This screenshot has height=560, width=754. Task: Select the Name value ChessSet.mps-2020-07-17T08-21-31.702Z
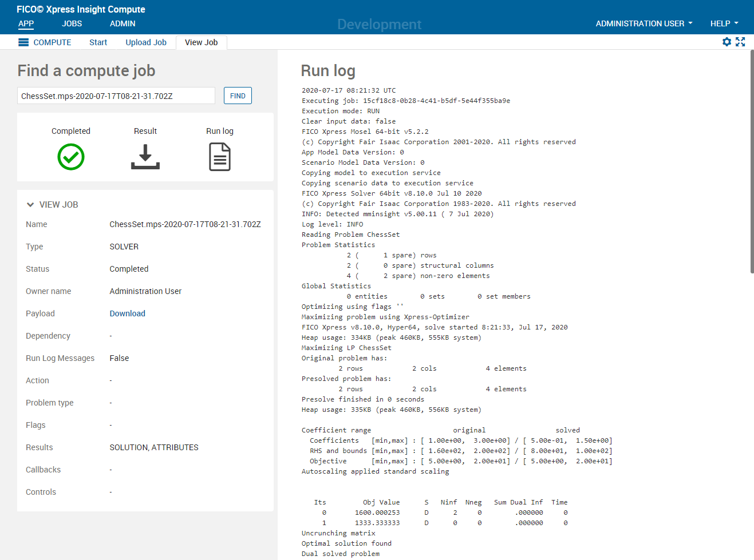point(185,224)
